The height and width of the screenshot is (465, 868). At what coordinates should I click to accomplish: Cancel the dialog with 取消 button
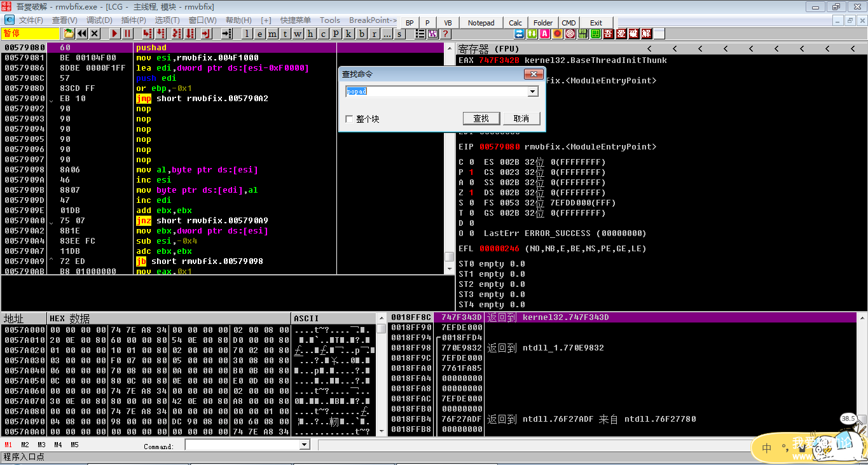click(521, 119)
